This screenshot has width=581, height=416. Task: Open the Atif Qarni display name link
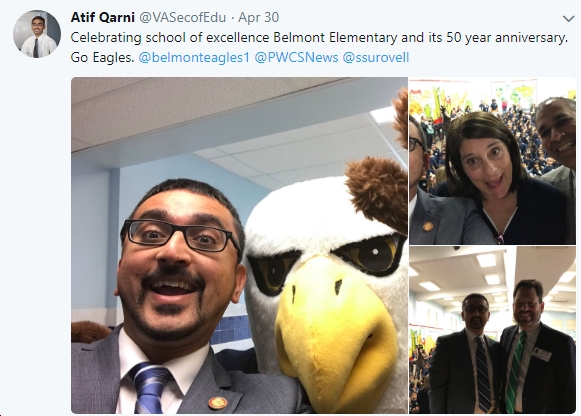101,17
